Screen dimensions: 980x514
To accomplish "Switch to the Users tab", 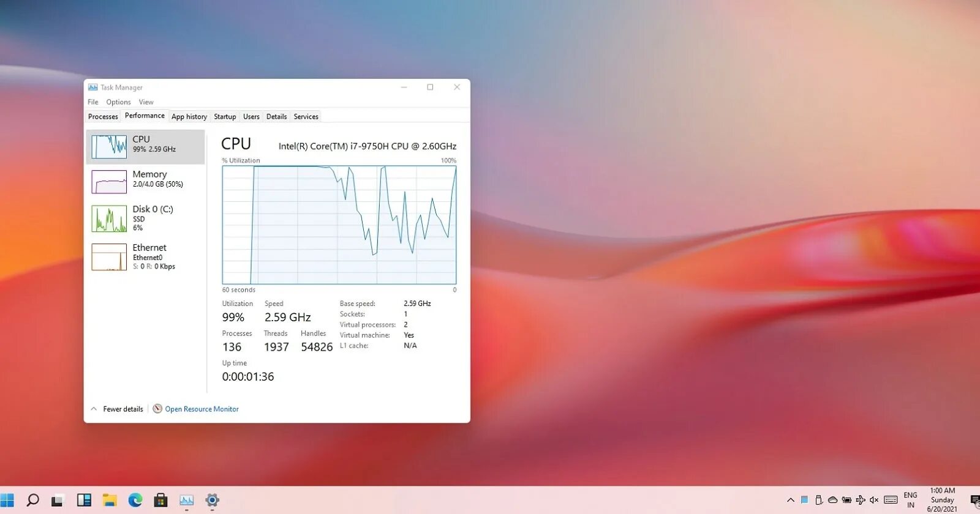I will click(x=251, y=116).
